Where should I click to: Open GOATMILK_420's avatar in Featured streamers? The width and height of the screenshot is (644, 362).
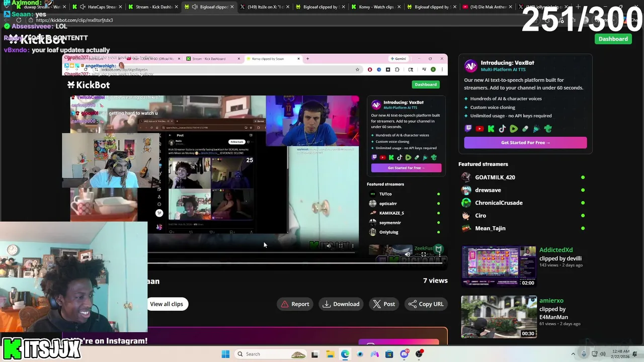pos(466,177)
